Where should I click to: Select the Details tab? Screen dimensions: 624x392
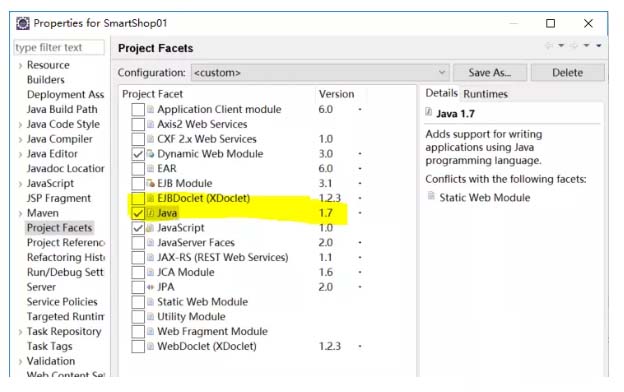point(441,93)
